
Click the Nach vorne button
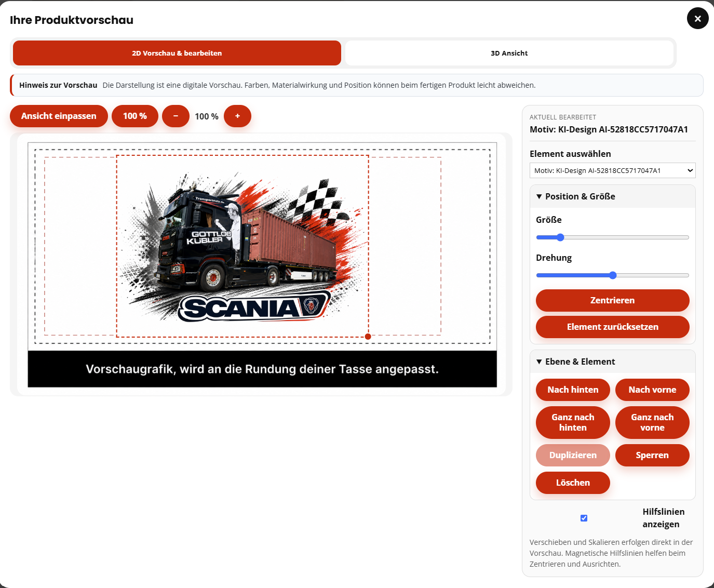click(x=652, y=390)
